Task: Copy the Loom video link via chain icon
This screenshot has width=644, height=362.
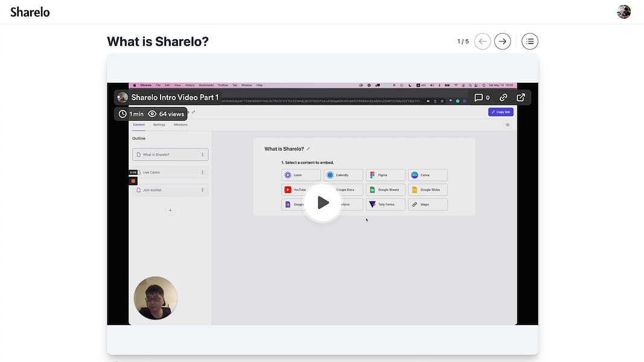Action: pyautogui.click(x=503, y=98)
